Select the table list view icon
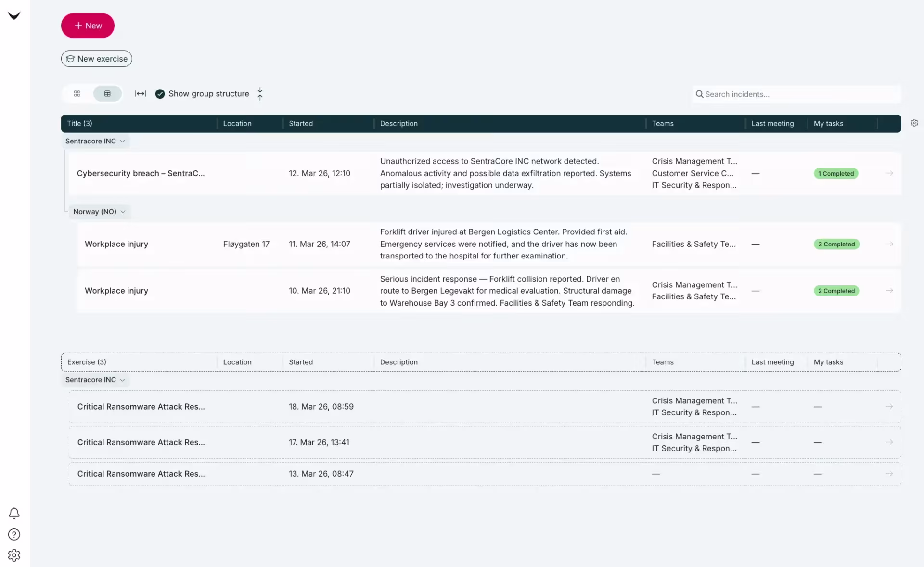Image resolution: width=924 pixels, height=567 pixels. (x=107, y=94)
